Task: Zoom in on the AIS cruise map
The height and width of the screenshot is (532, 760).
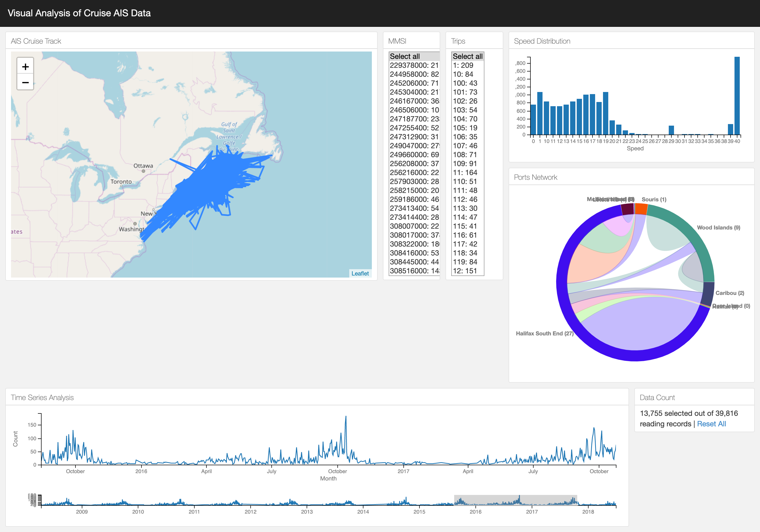Action: (x=26, y=67)
